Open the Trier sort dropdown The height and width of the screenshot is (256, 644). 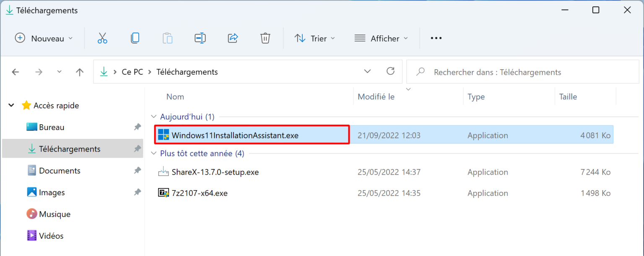click(315, 38)
